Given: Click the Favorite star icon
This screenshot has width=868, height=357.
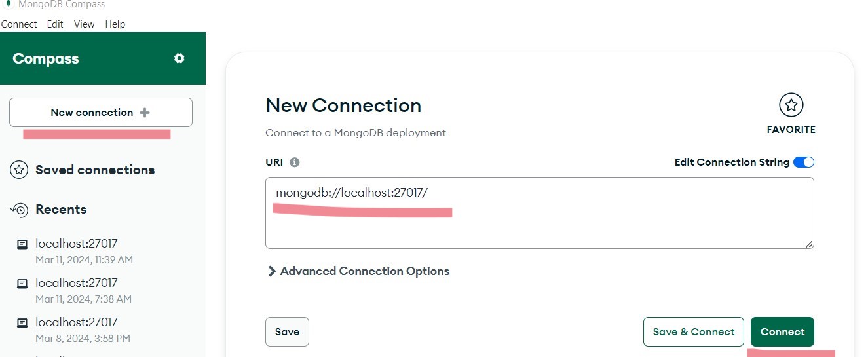Looking at the screenshot, I should tap(791, 105).
